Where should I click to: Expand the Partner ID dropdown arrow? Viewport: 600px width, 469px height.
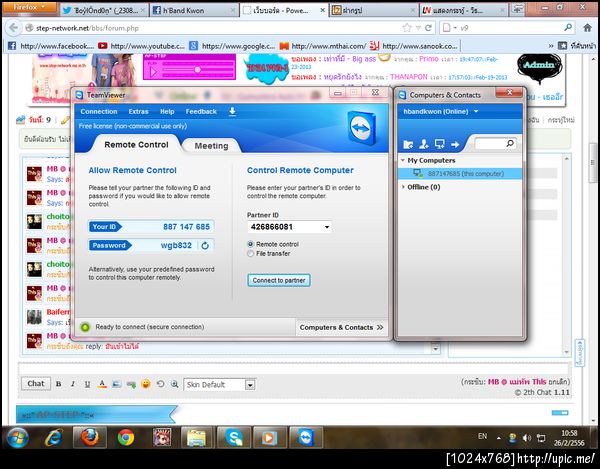pyautogui.click(x=327, y=227)
